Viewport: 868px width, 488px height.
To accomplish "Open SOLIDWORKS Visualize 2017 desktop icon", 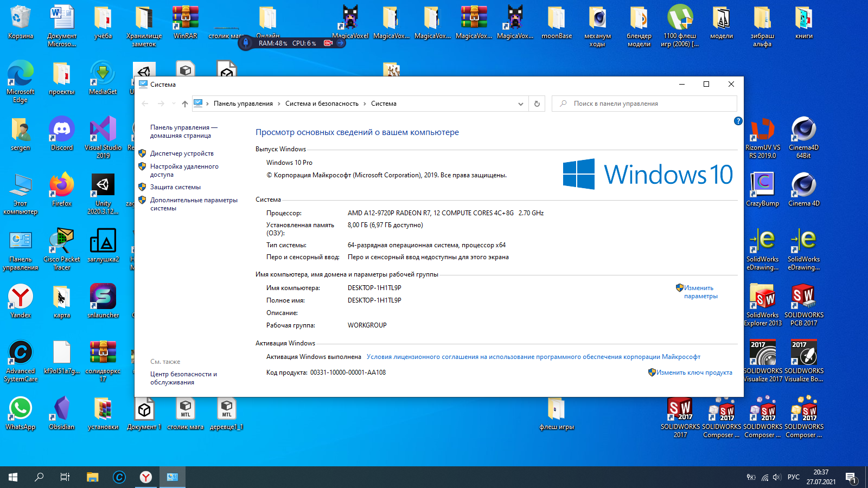I will coord(762,361).
